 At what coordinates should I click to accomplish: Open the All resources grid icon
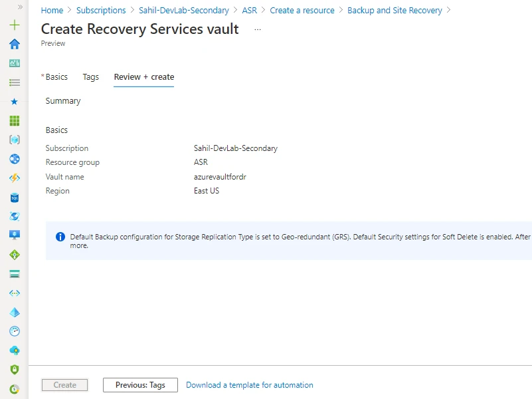coord(13,120)
